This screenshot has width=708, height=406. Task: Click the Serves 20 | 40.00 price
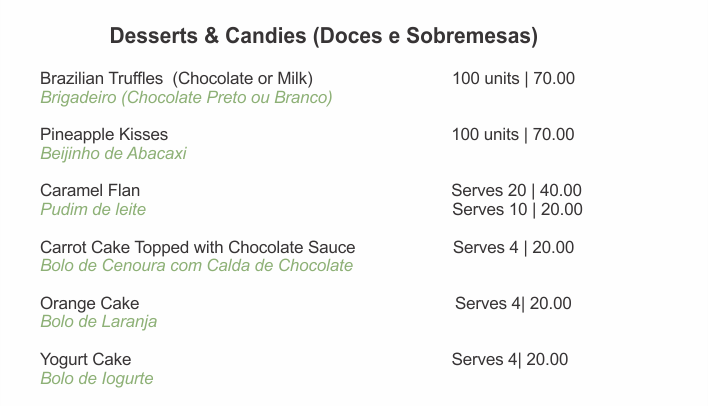pos(516,190)
